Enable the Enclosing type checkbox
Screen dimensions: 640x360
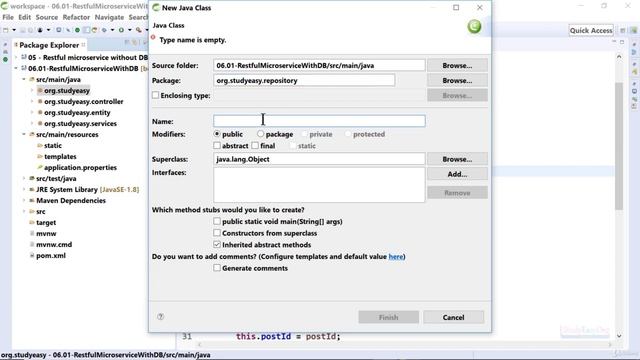coord(156,95)
